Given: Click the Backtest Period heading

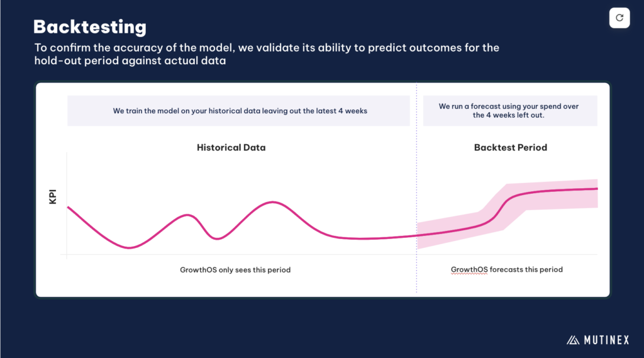Looking at the screenshot, I should pos(511,148).
